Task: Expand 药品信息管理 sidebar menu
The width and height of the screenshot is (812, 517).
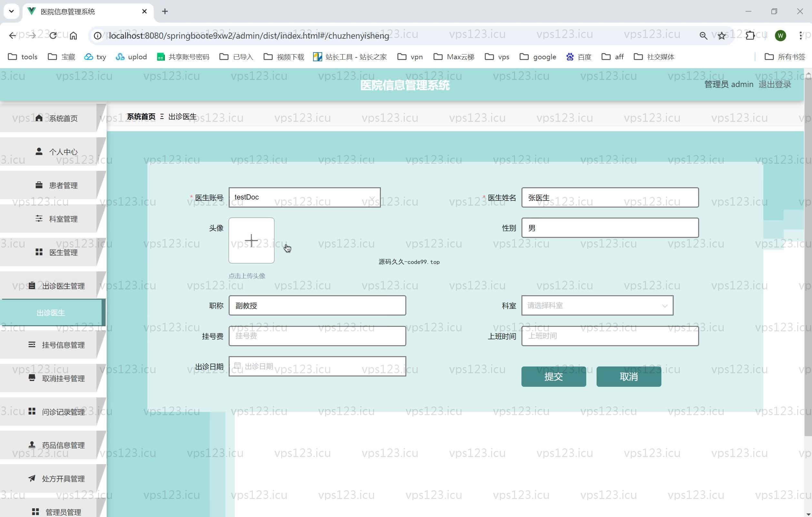Action: 53,445
